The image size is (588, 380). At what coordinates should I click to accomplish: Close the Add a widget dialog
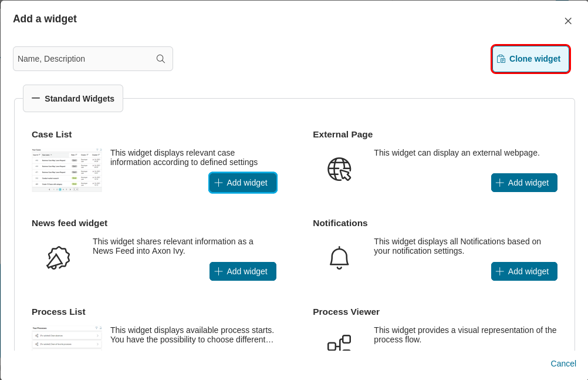tap(568, 21)
